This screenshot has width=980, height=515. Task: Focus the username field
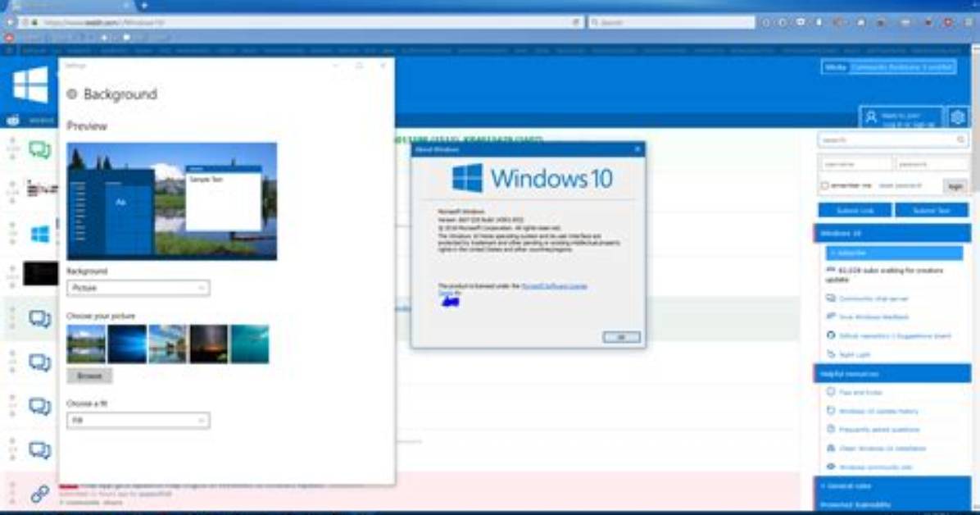tap(855, 164)
